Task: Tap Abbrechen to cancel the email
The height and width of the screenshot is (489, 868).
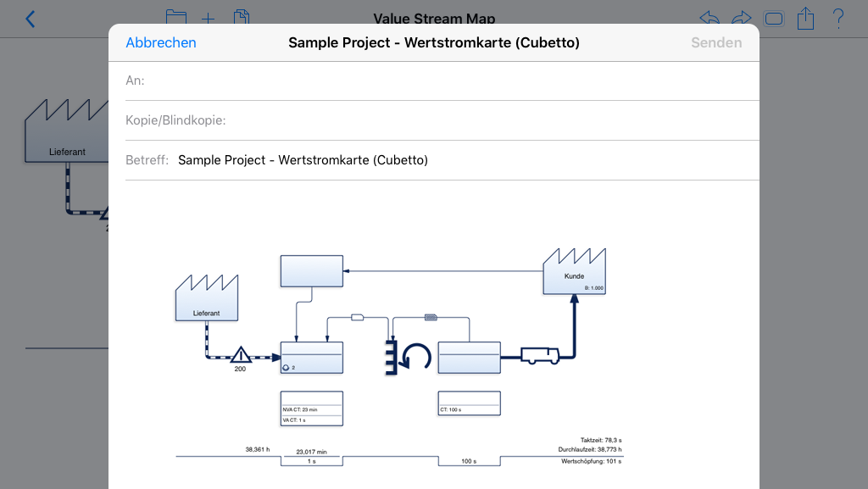Action: pyautogui.click(x=161, y=42)
